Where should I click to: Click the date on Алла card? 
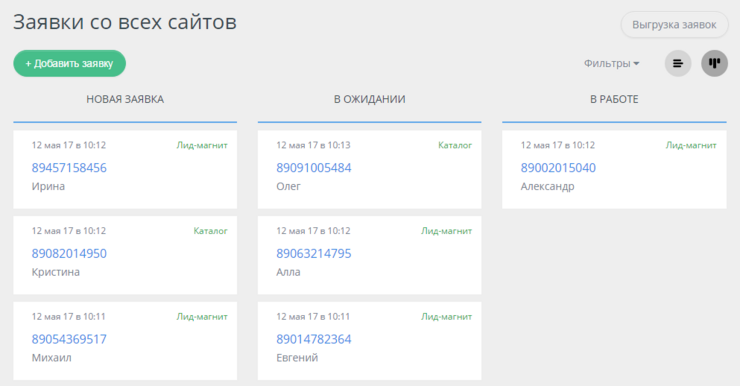pyautogui.click(x=313, y=231)
